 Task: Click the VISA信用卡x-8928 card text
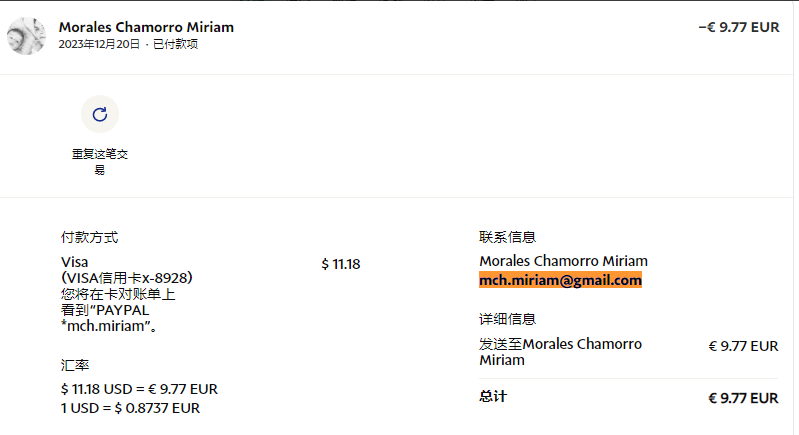click(127, 278)
